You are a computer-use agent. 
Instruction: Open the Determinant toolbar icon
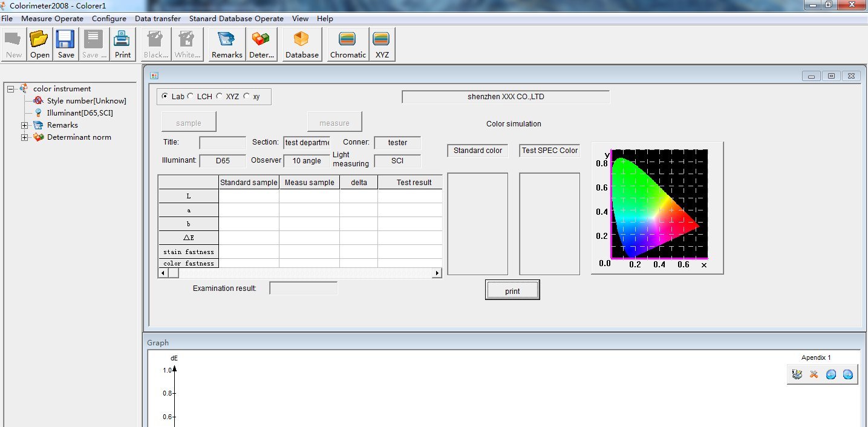(261, 42)
